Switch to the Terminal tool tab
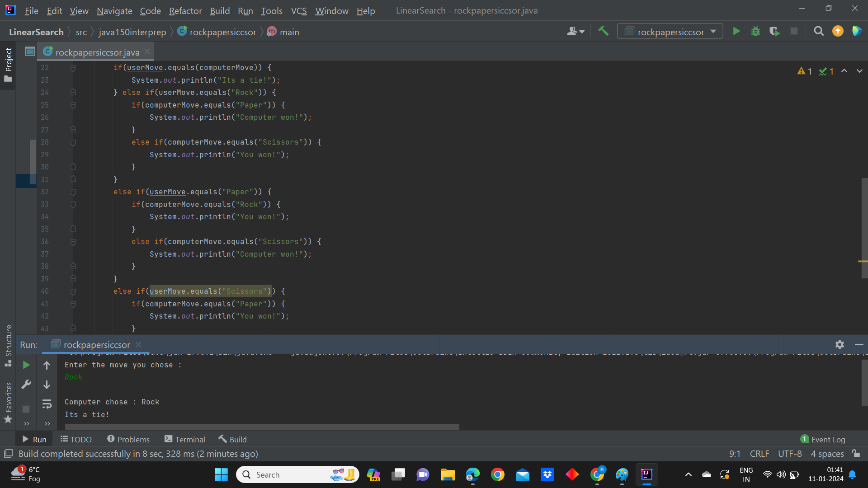The width and height of the screenshot is (868, 488). [x=185, y=439]
